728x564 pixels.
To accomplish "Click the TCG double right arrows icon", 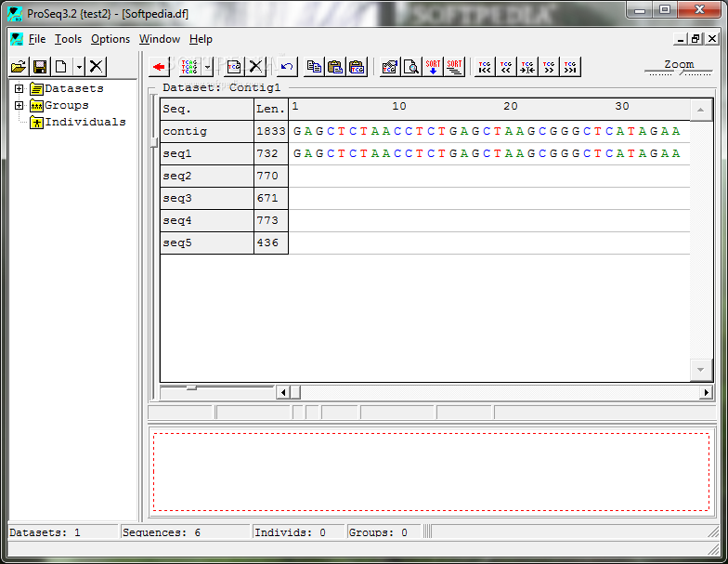I will coord(549,67).
